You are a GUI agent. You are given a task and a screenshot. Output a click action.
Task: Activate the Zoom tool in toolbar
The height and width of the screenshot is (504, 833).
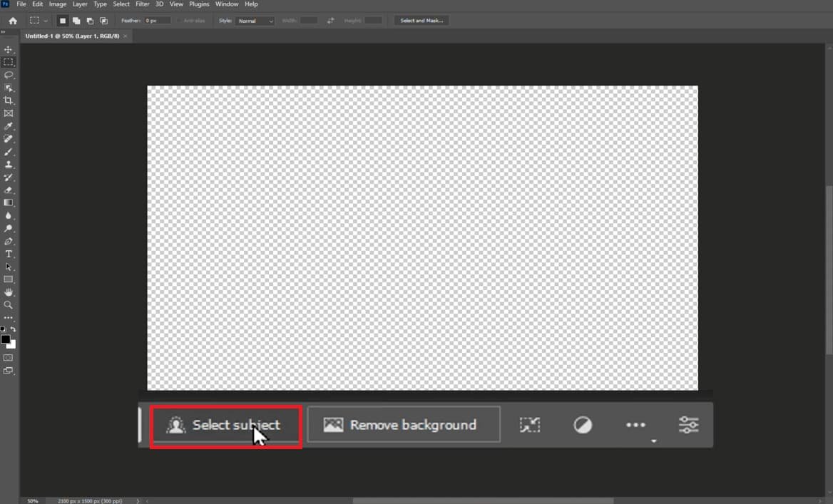[9, 305]
